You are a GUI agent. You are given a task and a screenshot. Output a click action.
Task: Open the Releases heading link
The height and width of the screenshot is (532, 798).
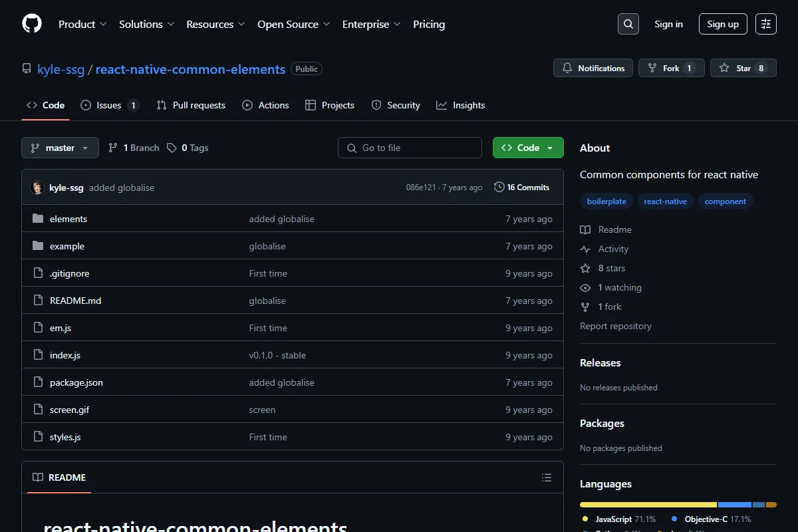pyautogui.click(x=600, y=362)
